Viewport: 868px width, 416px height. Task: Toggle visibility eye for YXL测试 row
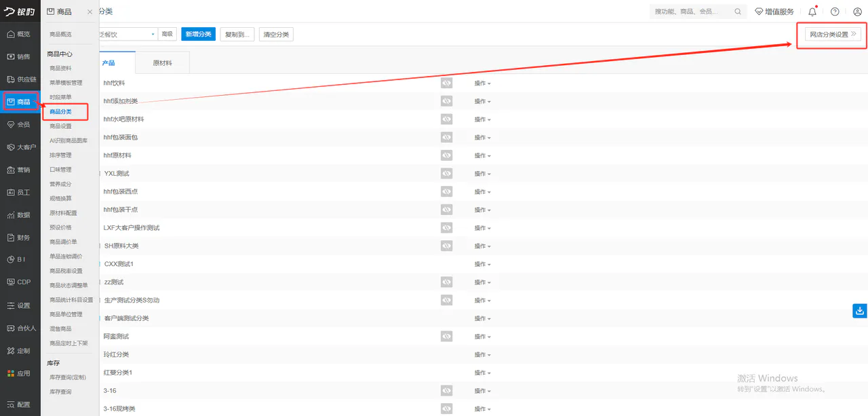click(x=446, y=174)
